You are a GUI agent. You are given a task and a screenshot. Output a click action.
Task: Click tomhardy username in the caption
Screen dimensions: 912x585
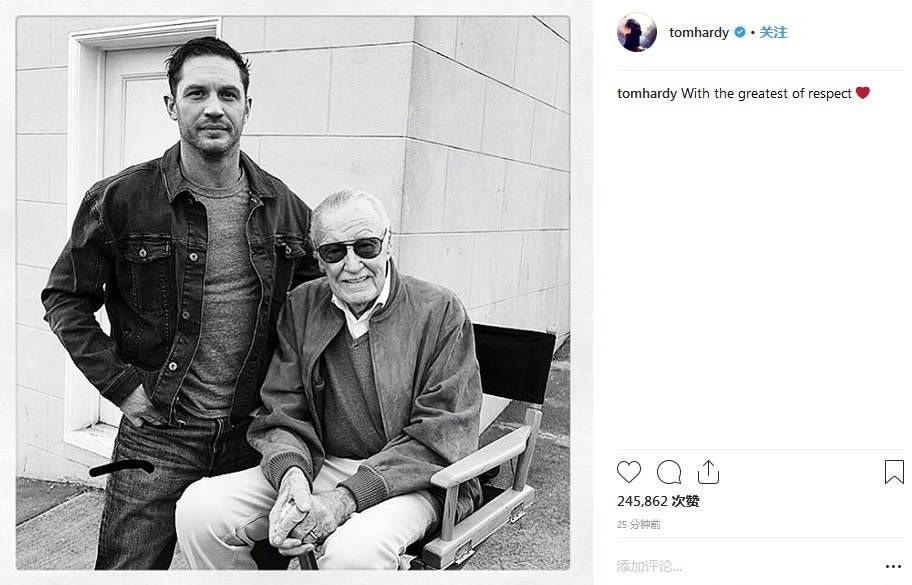click(x=647, y=93)
